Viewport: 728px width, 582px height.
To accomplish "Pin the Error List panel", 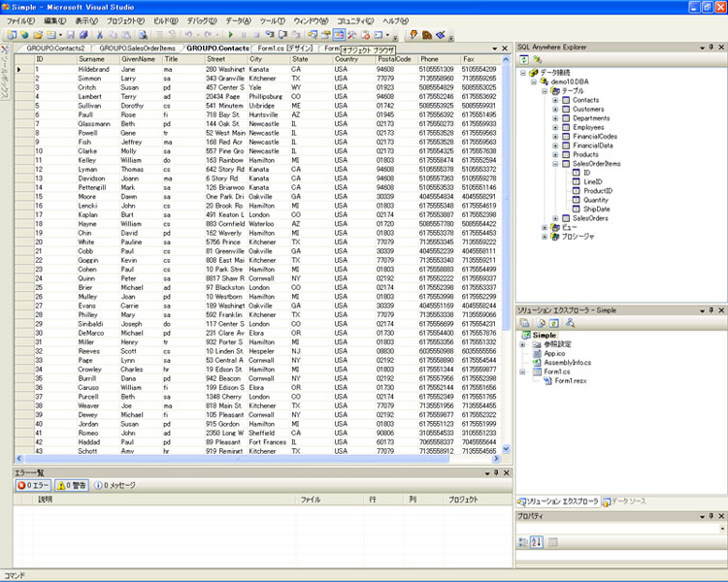I will (496, 472).
